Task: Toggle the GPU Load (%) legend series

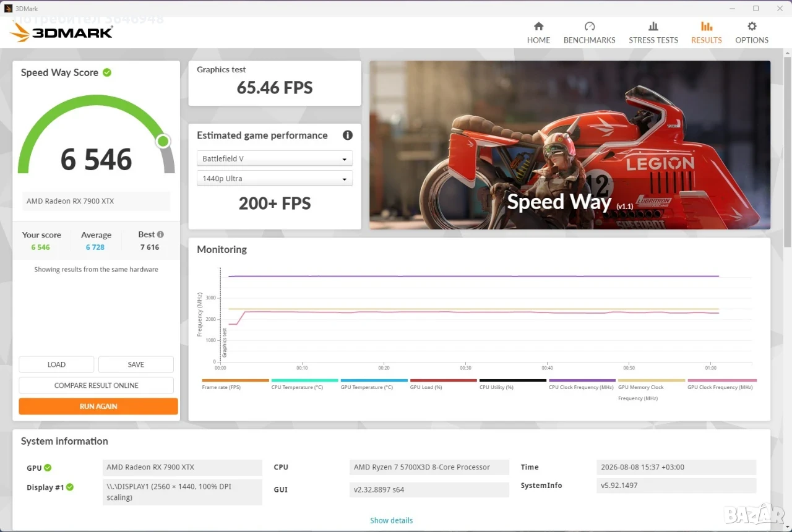Action: (443, 384)
